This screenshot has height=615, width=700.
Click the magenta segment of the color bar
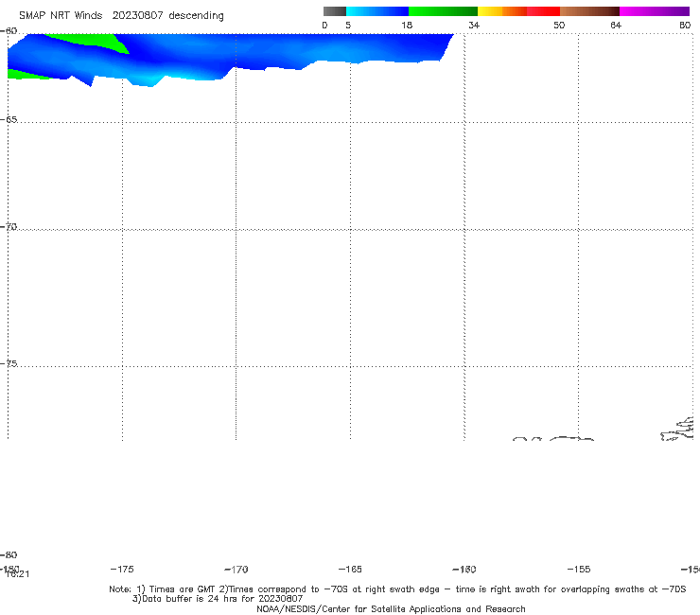pos(655,11)
